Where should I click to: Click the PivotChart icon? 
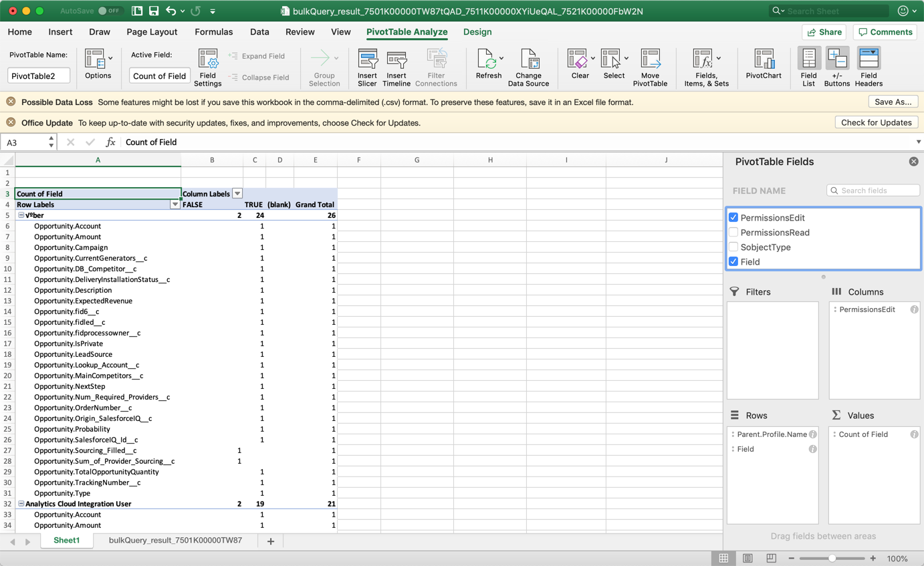764,63
